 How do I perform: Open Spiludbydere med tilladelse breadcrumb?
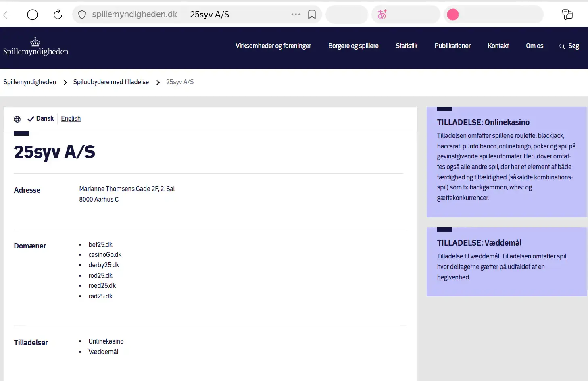[x=111, y=82]
